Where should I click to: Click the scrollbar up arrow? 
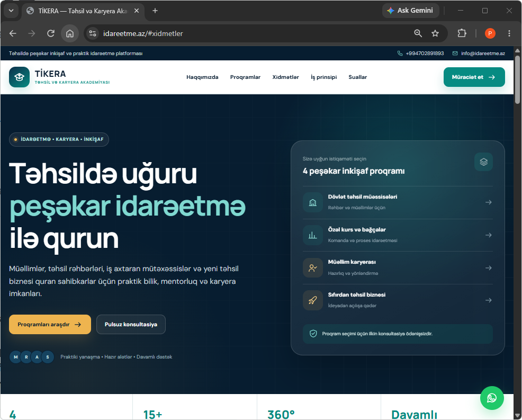pyautogui.click(x=517, y=51)
